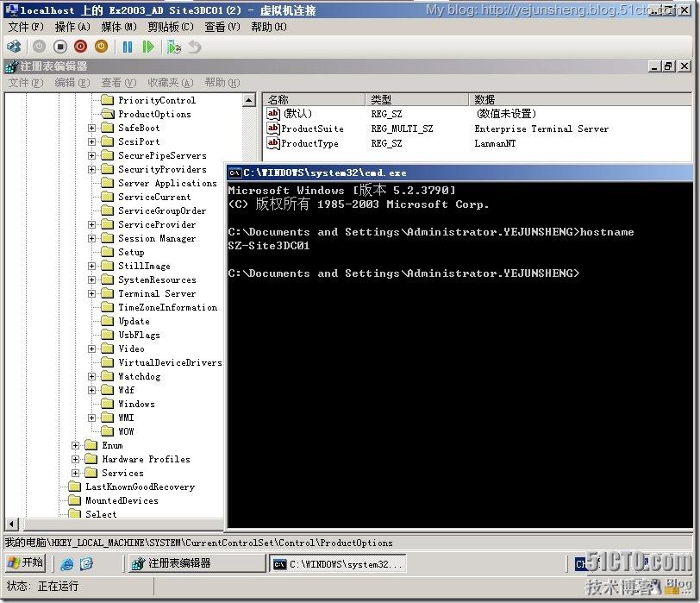Click the 数据 column header
Screen dimensions: 700x603
point(580,99)
